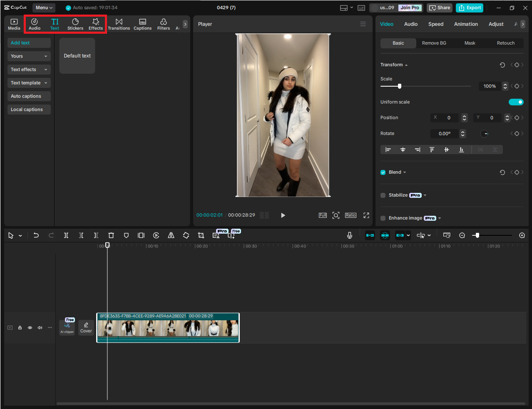
Task: Play the video in Player
Action: pos(283,215)
